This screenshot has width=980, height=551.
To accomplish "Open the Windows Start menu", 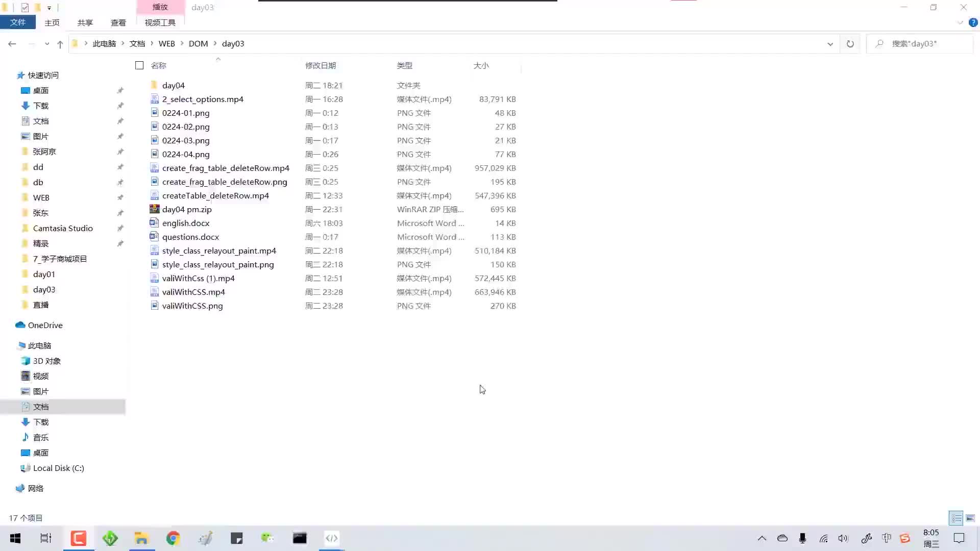I will [x=15, y=538].
